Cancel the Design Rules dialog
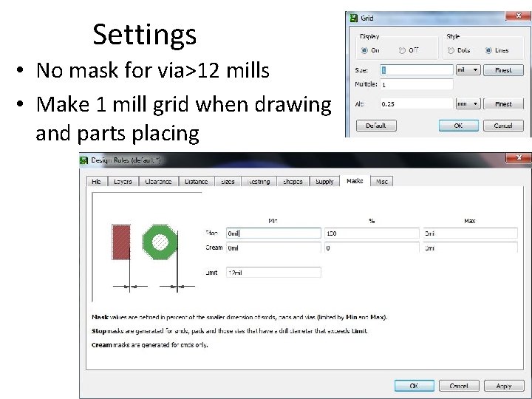 459,386
